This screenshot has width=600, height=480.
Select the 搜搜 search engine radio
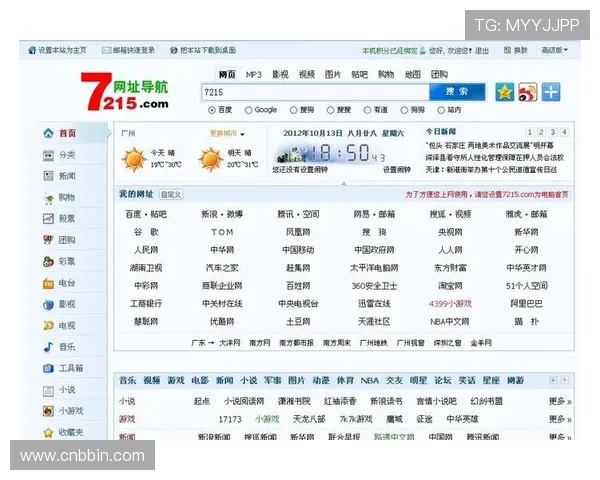[330, 110]
